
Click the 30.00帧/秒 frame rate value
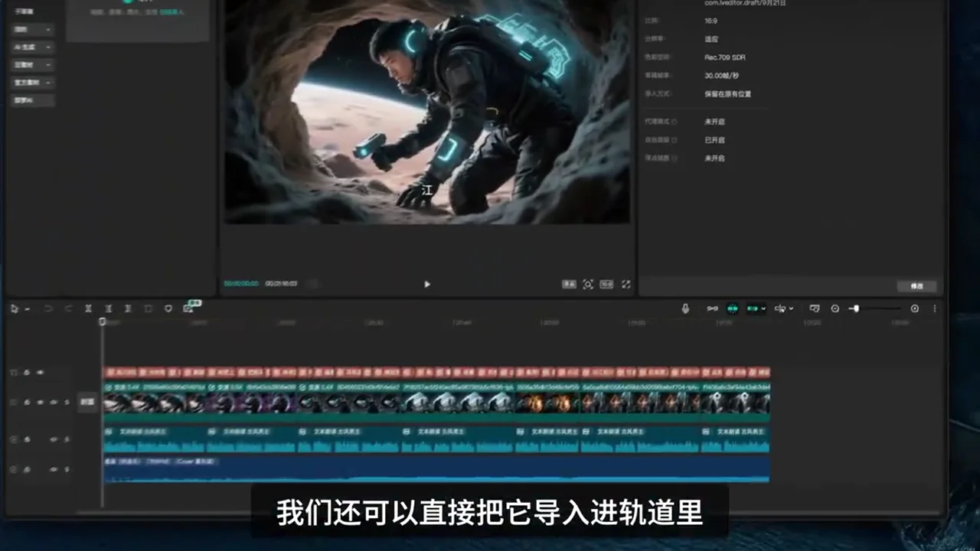[x=721, y=76]
